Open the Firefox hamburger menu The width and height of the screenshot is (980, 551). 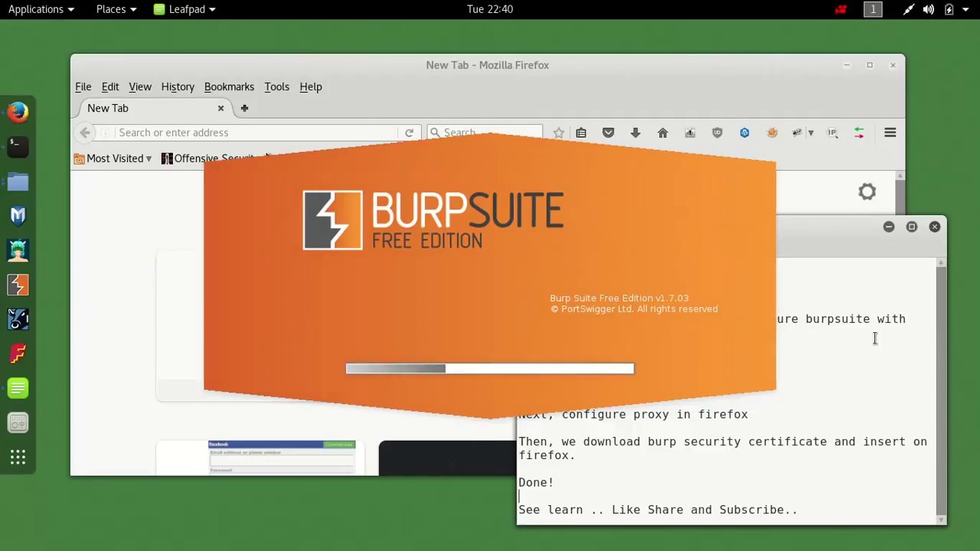[890, 132]
